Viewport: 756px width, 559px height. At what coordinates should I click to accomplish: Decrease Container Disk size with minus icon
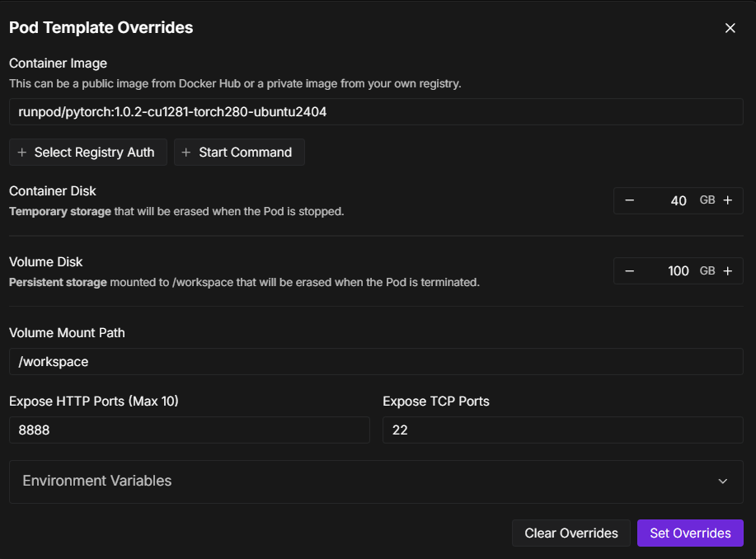click(x=630, y=201)
